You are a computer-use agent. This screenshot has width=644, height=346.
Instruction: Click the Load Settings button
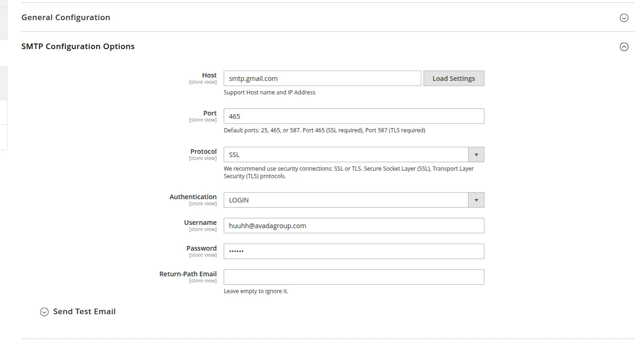454,79
